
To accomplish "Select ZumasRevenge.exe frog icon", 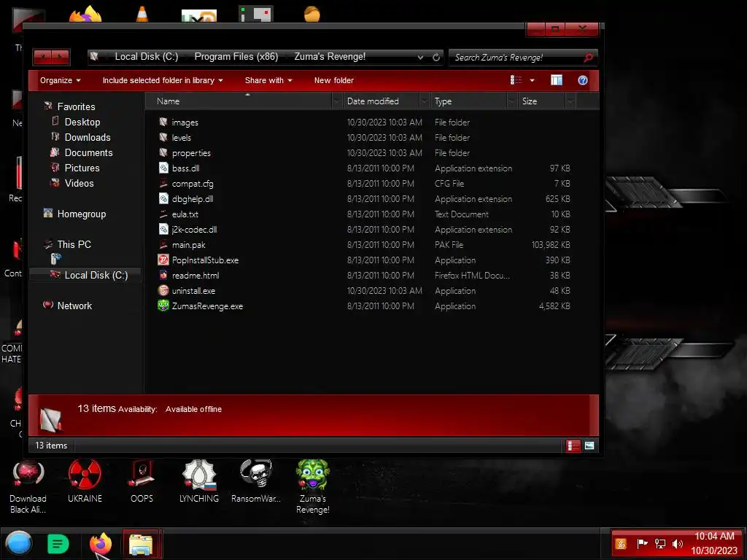I will [x=163, y=306].
